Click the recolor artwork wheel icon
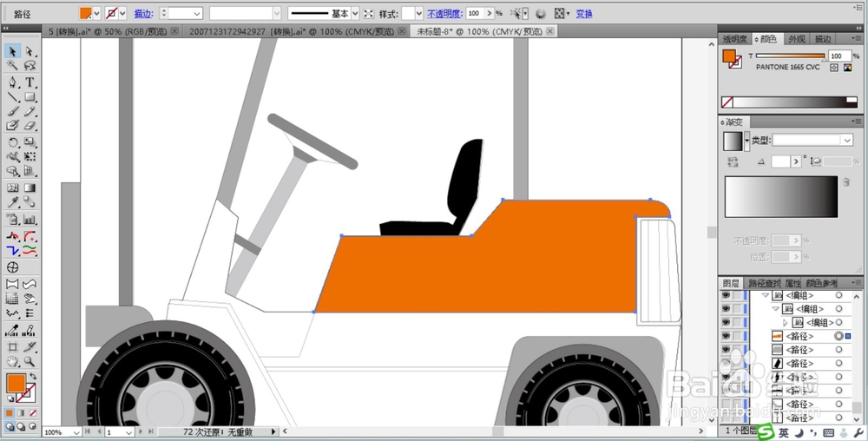 [541, 13]
